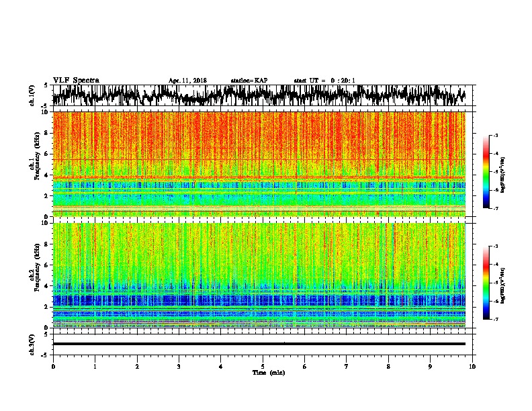532x411 pixels.
Task: Click the "-5" tick on ch.3 voltage axis
Action: pyautogui.click(x=46, y=355)
